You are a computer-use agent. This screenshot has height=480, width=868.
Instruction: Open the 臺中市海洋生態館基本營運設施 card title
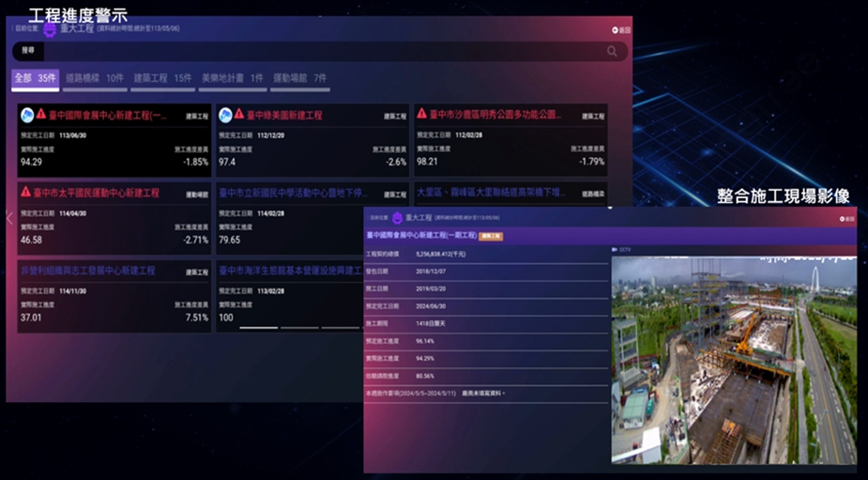click(x=291, y=271)
